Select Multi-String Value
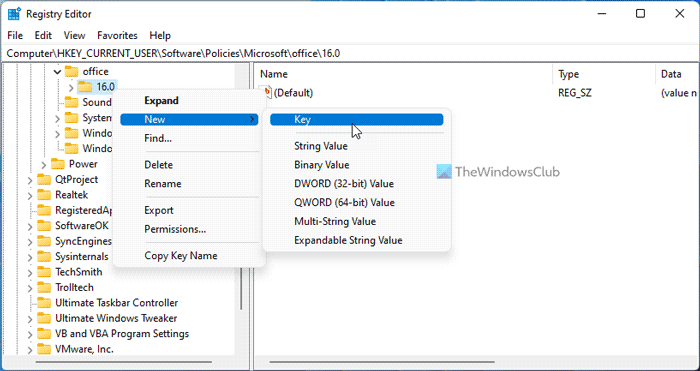The height and width of the screenshot is (371, 700). (x=357, y=221)
